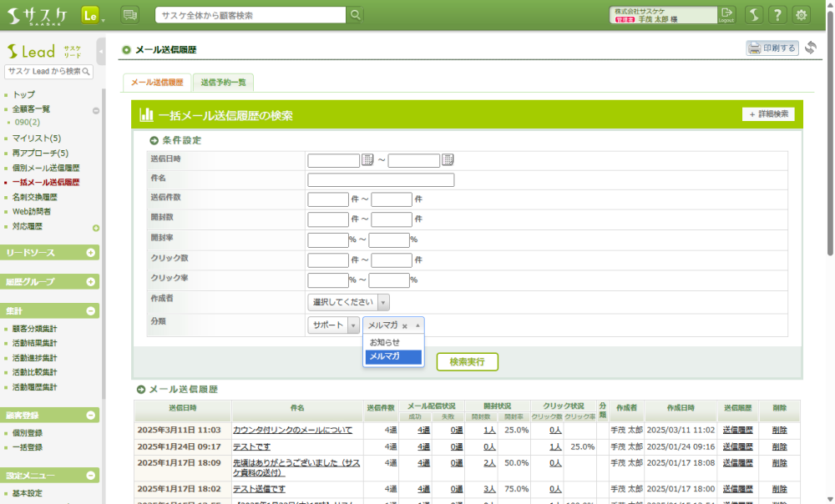The image size is (835, 504).
Task: Switch to the 送信予約一覧 tab
Action: tap(223, 83)
